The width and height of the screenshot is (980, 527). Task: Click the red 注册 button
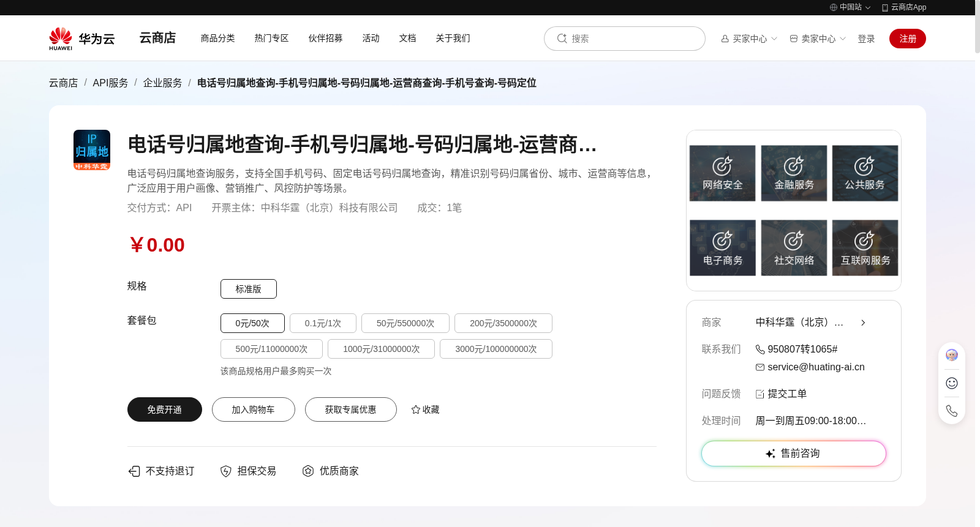908,39
